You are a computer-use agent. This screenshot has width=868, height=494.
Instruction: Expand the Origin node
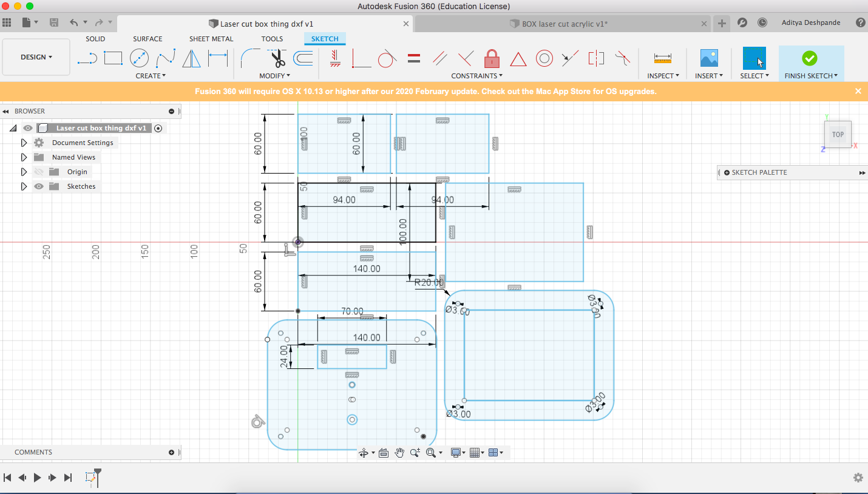click(24, 172)
